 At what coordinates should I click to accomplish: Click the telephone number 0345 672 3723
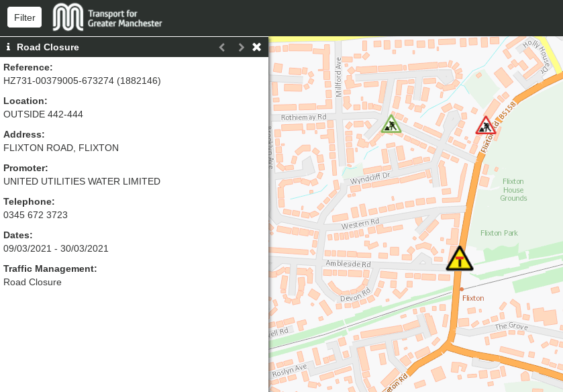tap(36, 215)
